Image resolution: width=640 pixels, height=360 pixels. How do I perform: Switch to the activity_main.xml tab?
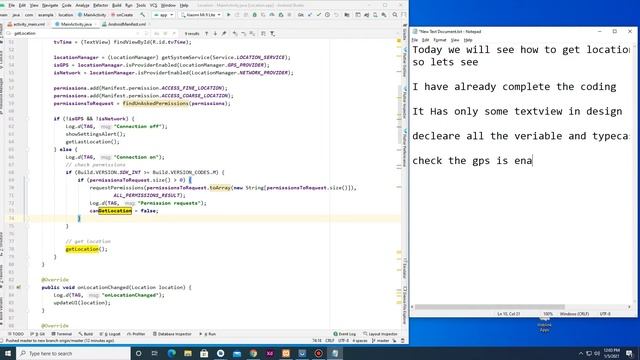pyautogui.click(x=27, y=24)
